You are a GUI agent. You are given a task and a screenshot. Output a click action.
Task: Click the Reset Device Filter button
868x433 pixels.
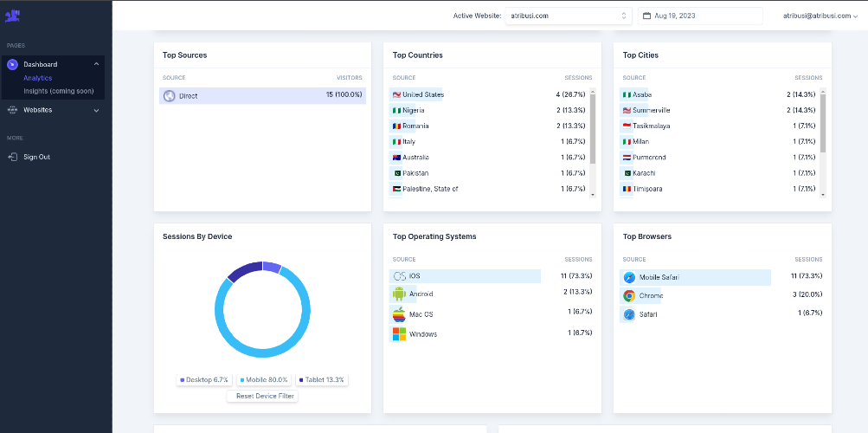point(262,396)
